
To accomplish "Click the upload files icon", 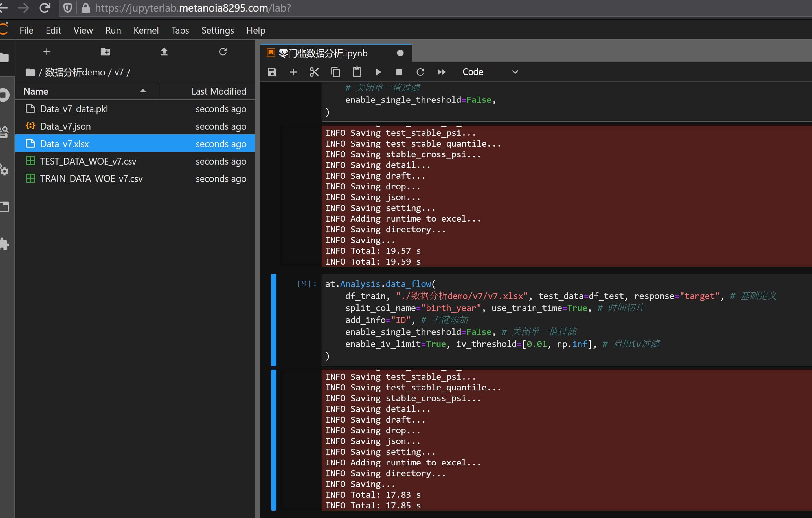I will tap(164, 52).
